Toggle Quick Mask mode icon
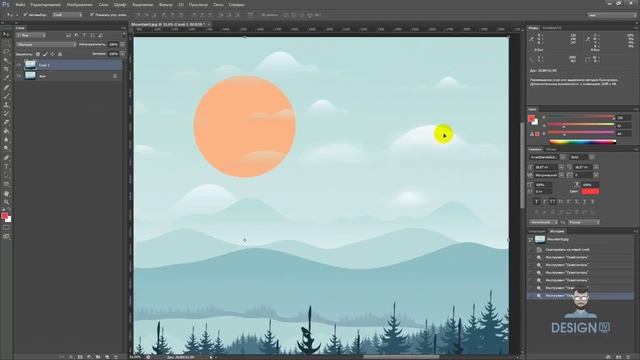640x360 pixels. 6,228
